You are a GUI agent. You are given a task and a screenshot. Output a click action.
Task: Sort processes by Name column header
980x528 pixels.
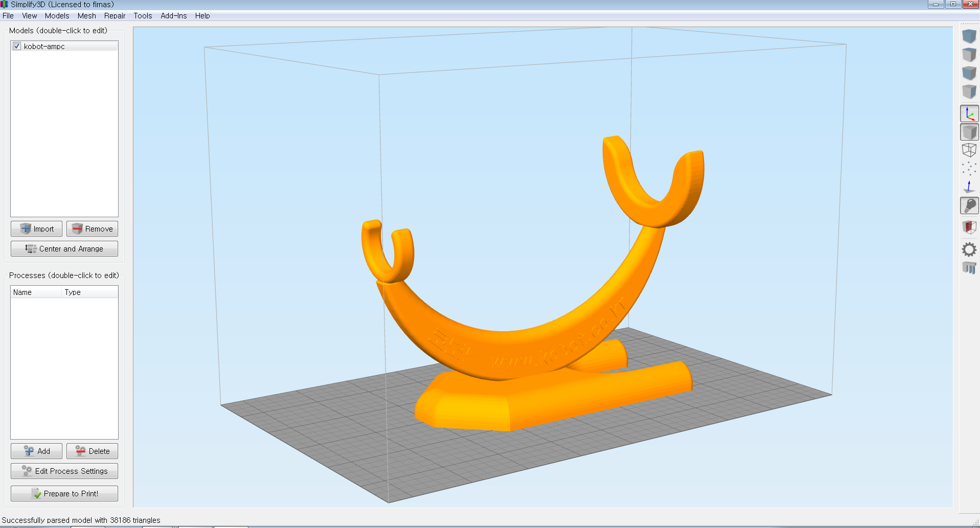(x=36, y=292)
